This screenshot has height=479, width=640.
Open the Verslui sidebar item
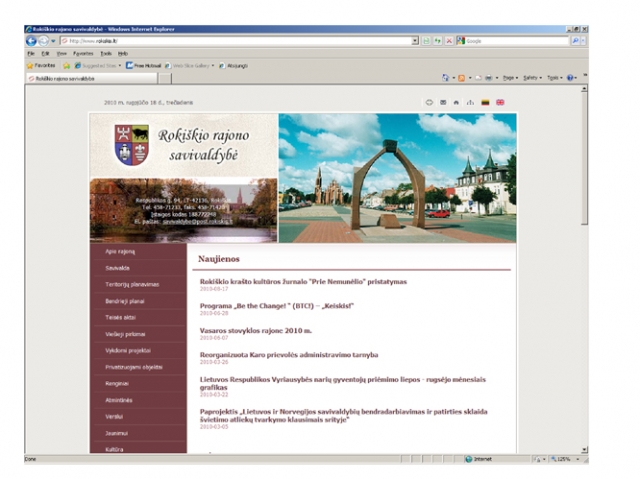click(114, 417)
